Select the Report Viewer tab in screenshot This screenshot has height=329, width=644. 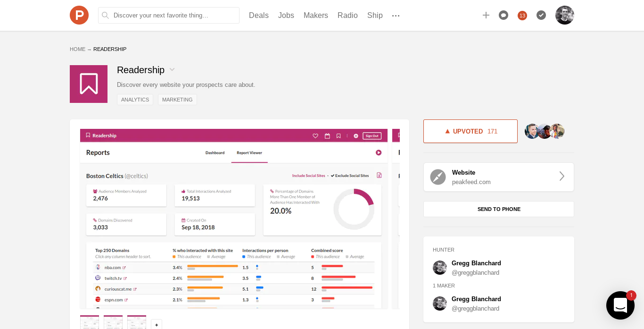[x=249, y=152]
